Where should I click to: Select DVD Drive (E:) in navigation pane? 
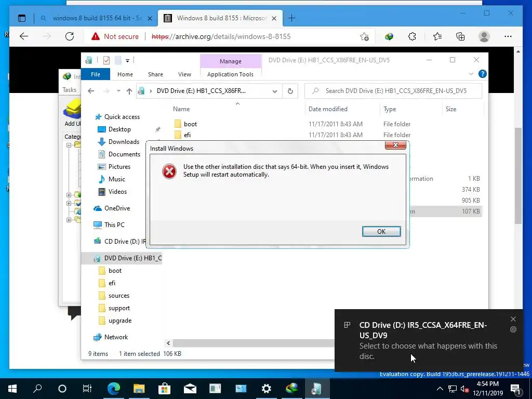[x=122, y=258]
